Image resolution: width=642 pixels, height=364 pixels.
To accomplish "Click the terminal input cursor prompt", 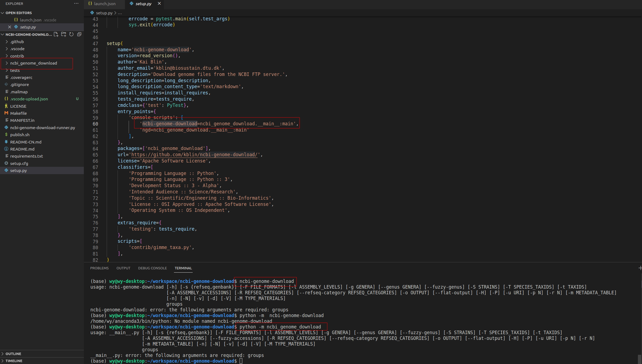I will point(241,361).
